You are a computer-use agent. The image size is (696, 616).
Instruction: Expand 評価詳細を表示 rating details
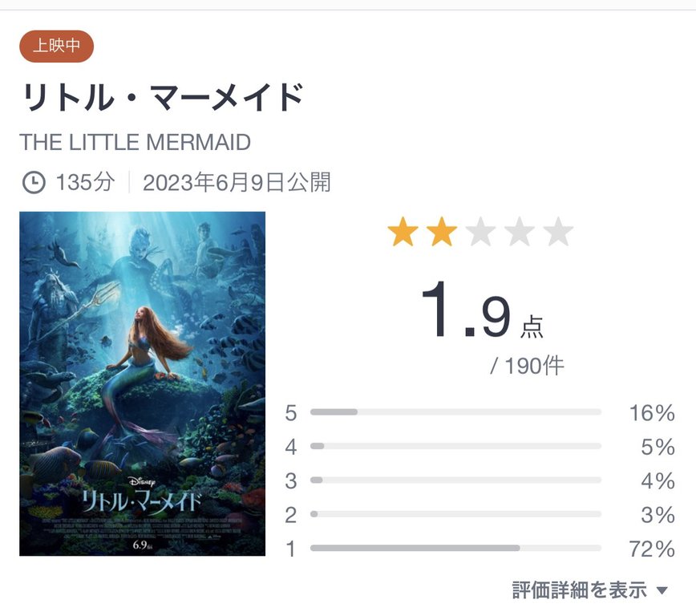pos(579,590)
